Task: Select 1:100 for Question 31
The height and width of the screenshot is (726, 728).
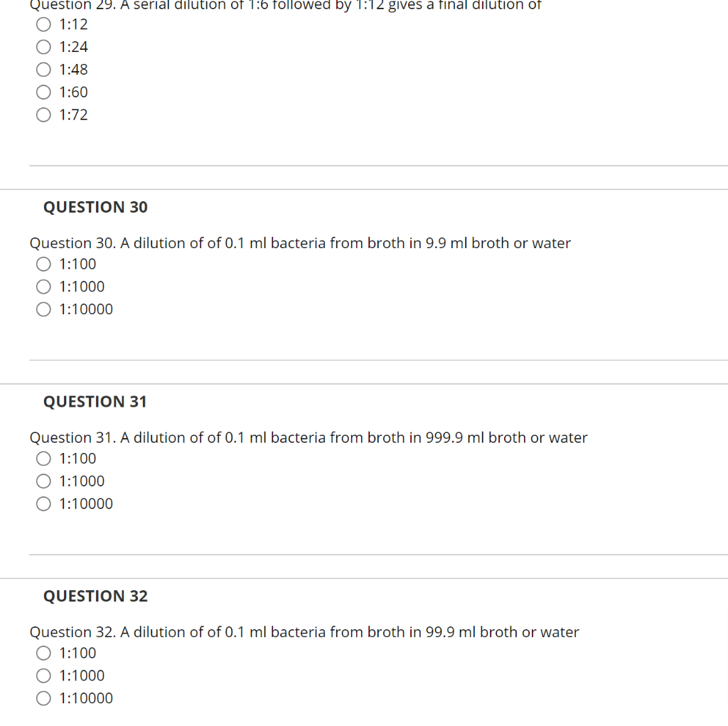Action: (x=43, y=459)
